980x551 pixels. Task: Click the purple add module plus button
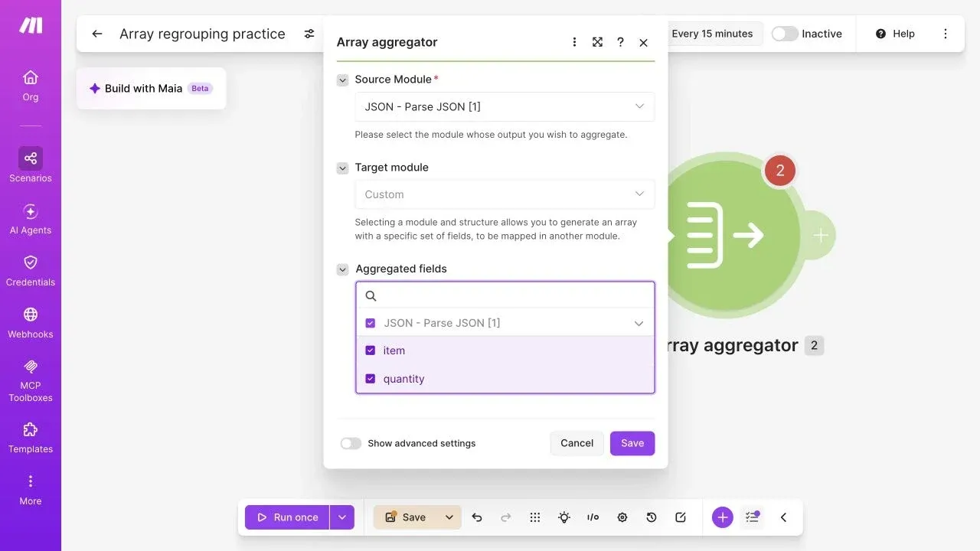click(x=723, y=517)
